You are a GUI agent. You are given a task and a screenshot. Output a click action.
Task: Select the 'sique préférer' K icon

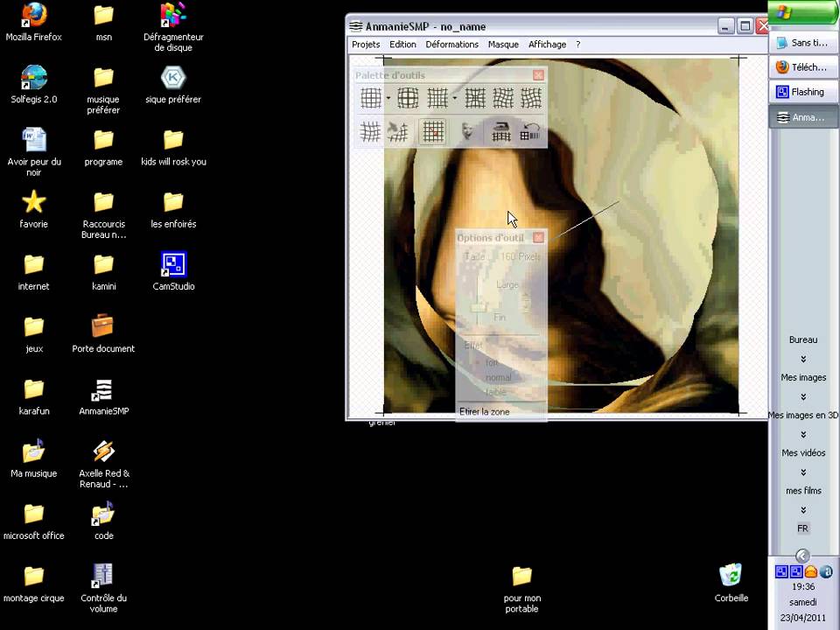tap(173, 84)
